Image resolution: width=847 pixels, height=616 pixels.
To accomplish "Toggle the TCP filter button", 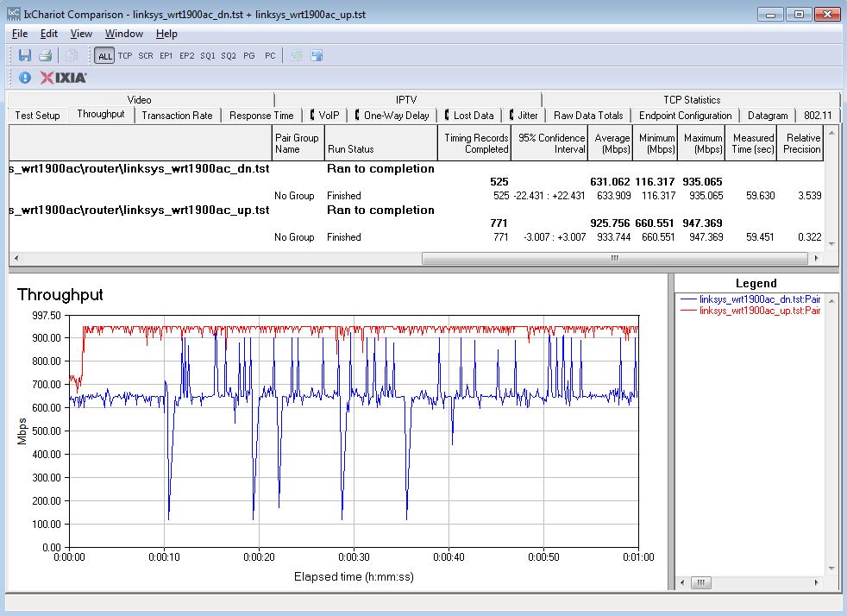I will tap(125, 56).
